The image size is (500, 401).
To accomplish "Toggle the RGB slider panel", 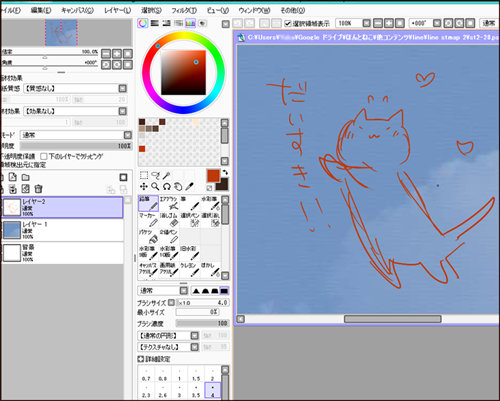I will [154, 23].
